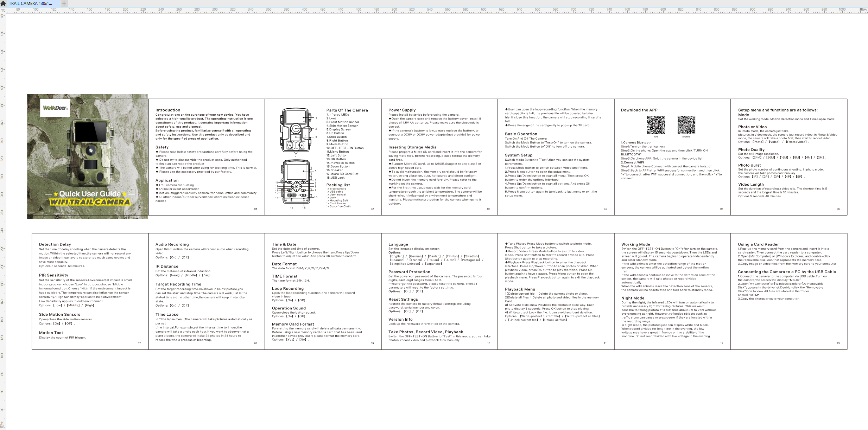Click the horizontal ruler at 500 mark
The image size is (868, 430).
tap(394, 10)
